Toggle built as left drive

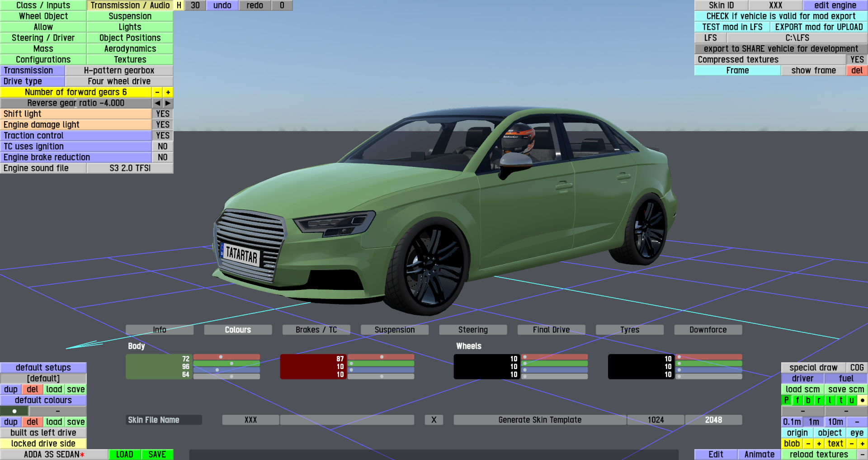(43, 433)
